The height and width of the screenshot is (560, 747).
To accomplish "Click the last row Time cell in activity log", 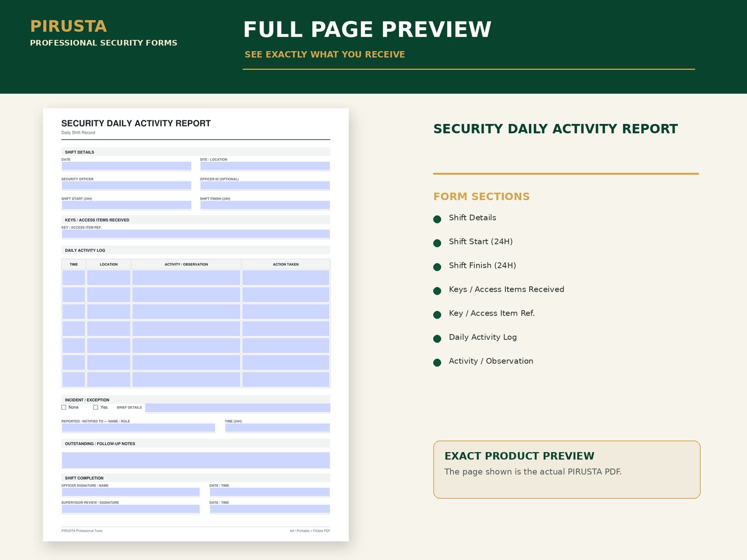I will [74, 379].
